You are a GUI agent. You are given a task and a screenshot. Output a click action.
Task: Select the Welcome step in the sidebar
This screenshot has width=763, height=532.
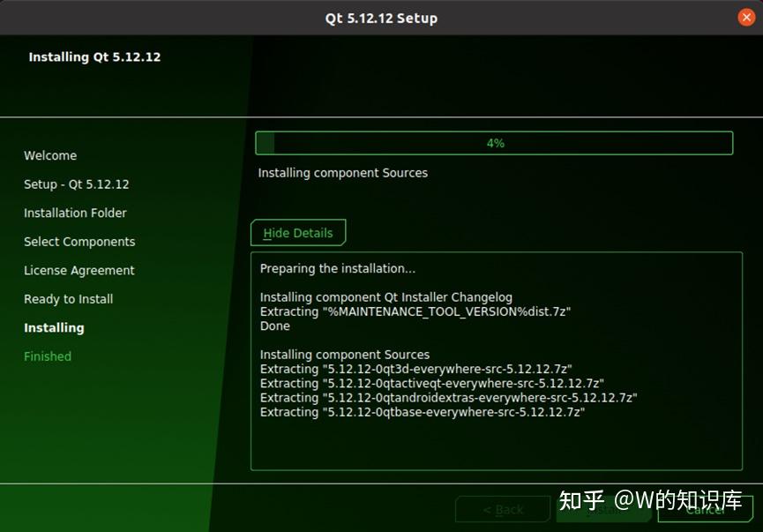pos(50,155)
